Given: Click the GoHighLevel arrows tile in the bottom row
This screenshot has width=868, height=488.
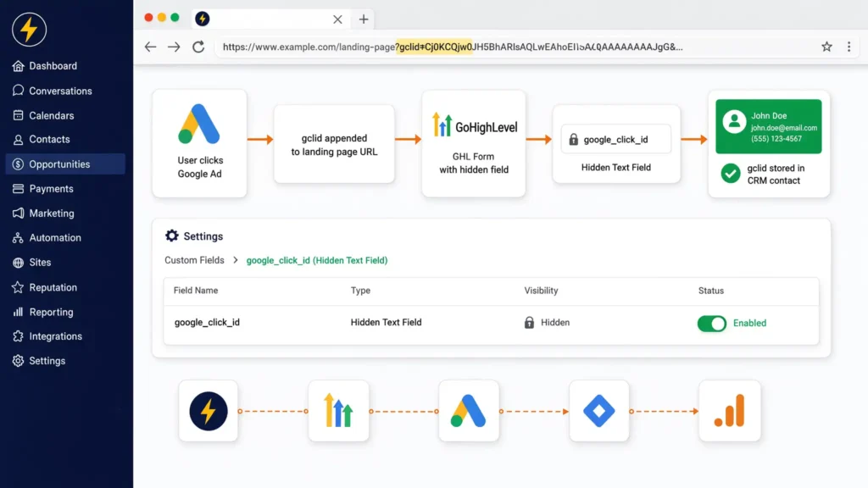Looking at the screenshot, I should [x=339, y=411].
